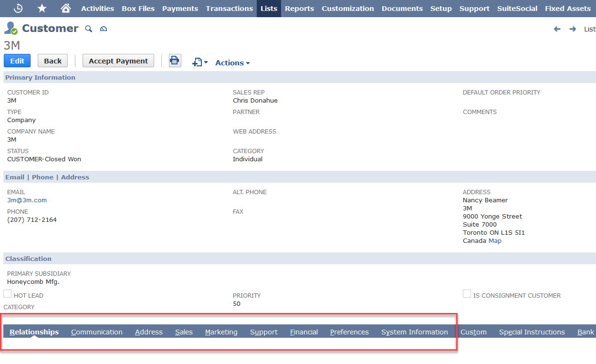This screenshot has height=364, width=596.
Task: Expand the Actions dropdown menu
Action: tap(232, 62)
